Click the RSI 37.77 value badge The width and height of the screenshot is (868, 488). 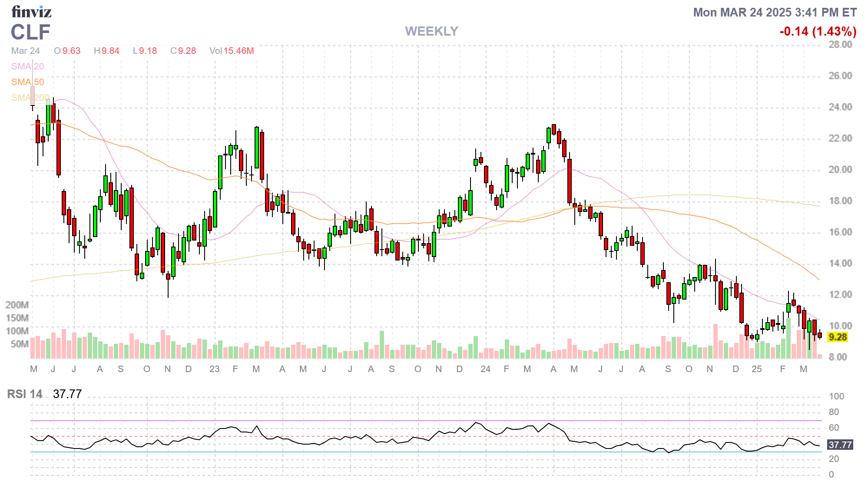coord(840,445)
